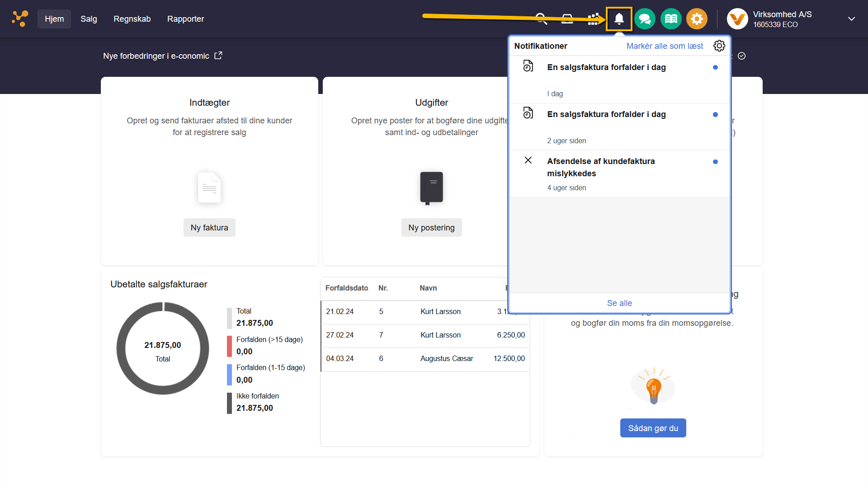Click the apps grid icon in the top bar

593,19
